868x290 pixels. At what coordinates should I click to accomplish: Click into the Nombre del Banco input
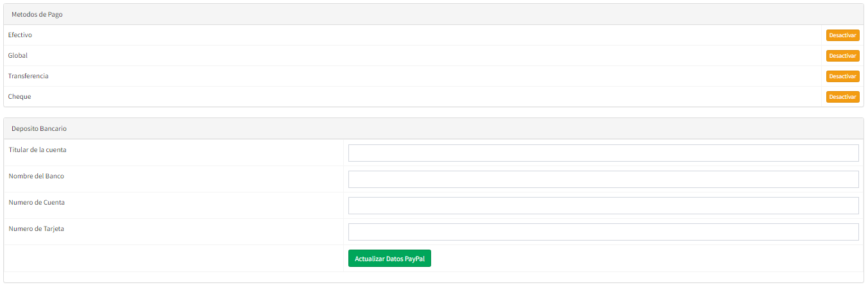(603, 180)
